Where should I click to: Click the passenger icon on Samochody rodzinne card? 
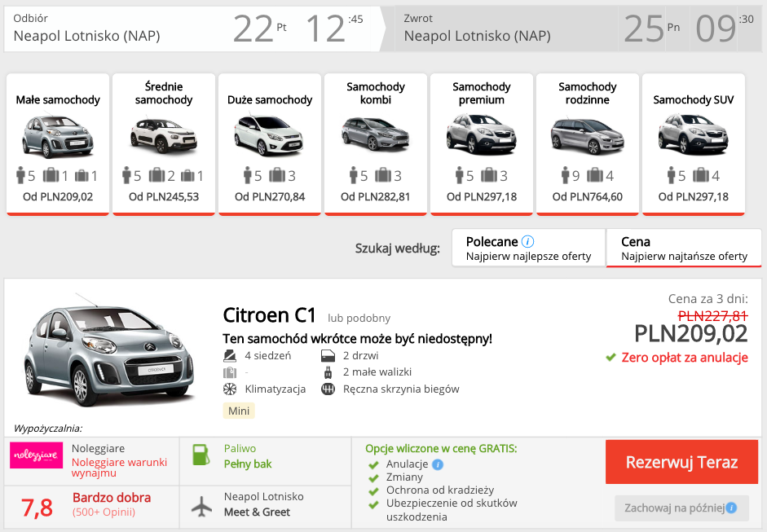(565, 174)
